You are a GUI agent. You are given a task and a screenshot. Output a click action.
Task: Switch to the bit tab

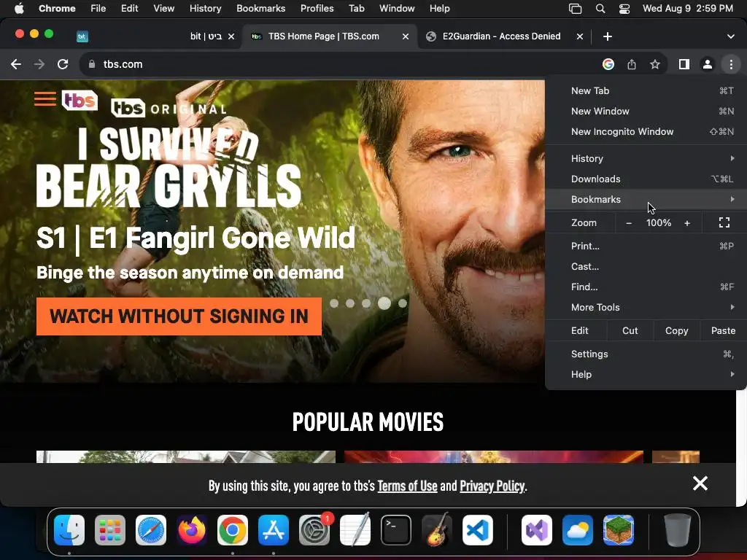[155, 36]
